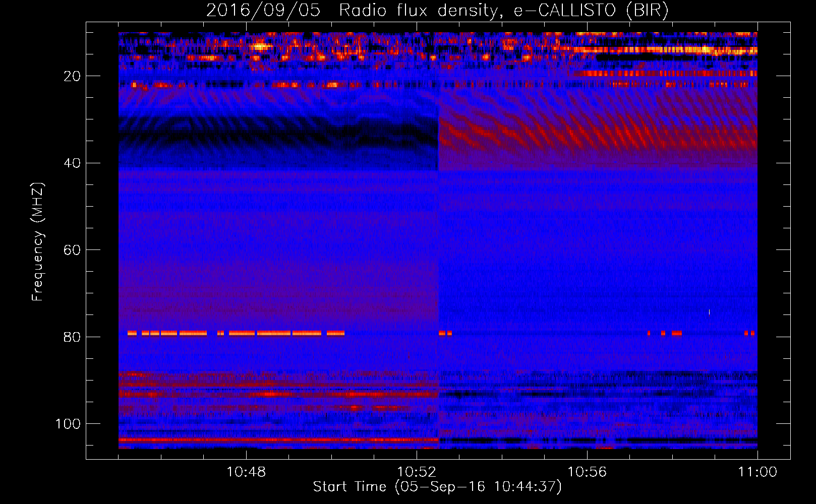Click the "80" frequency tick label
816x504 pixels.
(x=73, y=337)
